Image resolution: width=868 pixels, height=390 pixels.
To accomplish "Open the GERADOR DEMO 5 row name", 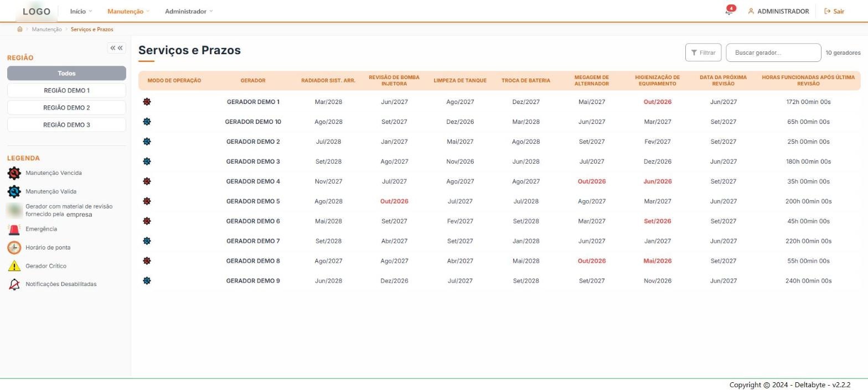I will pos(253,201).
